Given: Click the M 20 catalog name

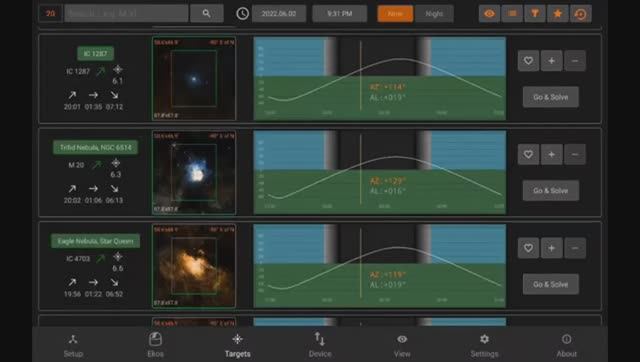Looking at the screenshot, I should coord(76,165).
